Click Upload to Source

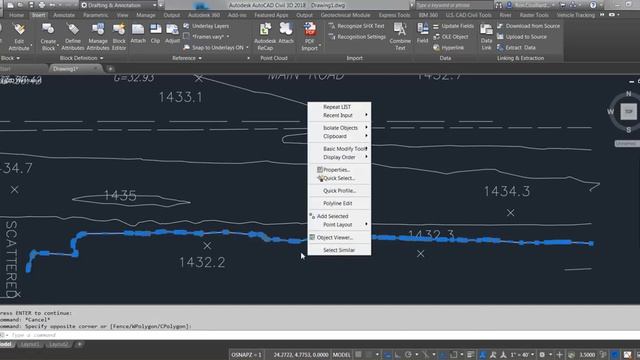pyautogui.click(x=522, y=37)
